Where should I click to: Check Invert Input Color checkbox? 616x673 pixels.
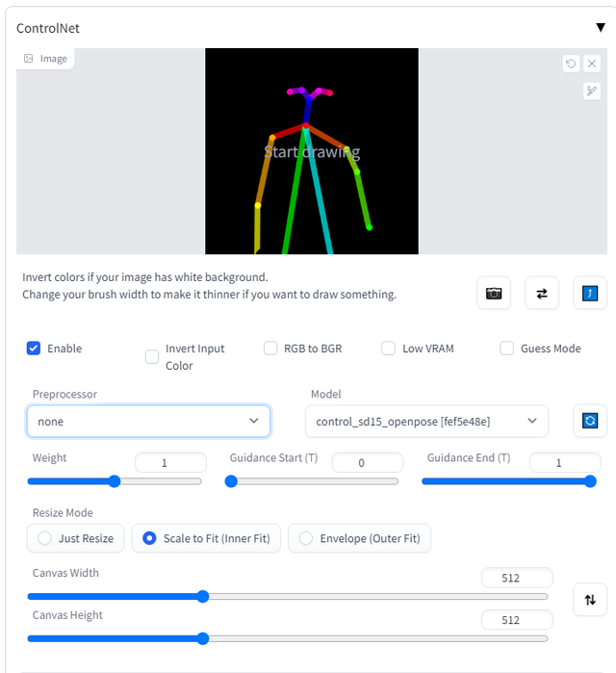(x=152, y=356)
